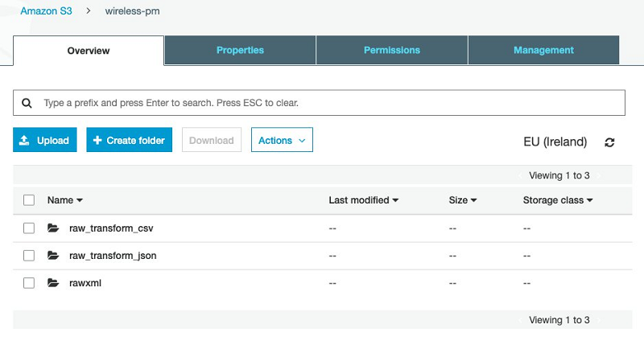
Task: Select the rawxml row checkbox
Action: pyautogui.click(x=29, y=283)
